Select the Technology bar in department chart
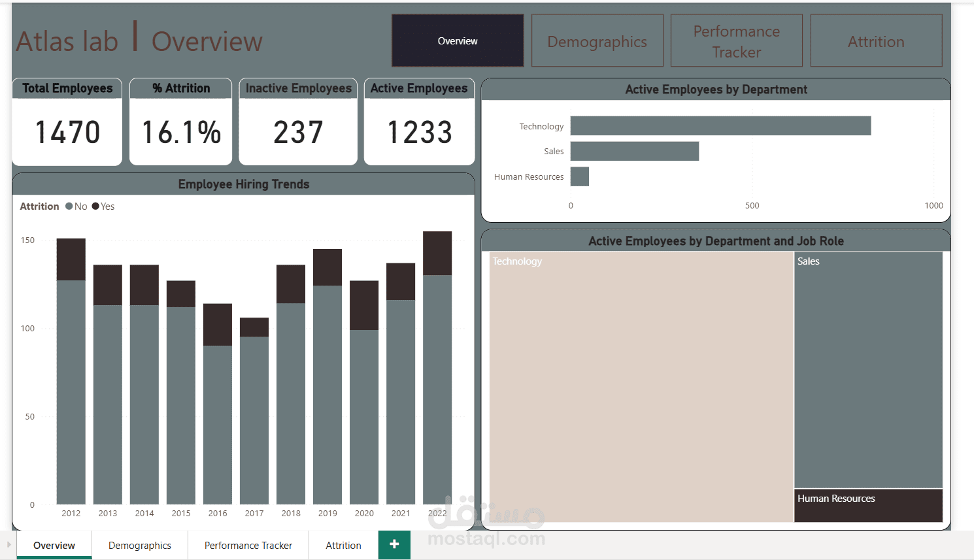Screen dimensions: 974x560 (719, 125)
